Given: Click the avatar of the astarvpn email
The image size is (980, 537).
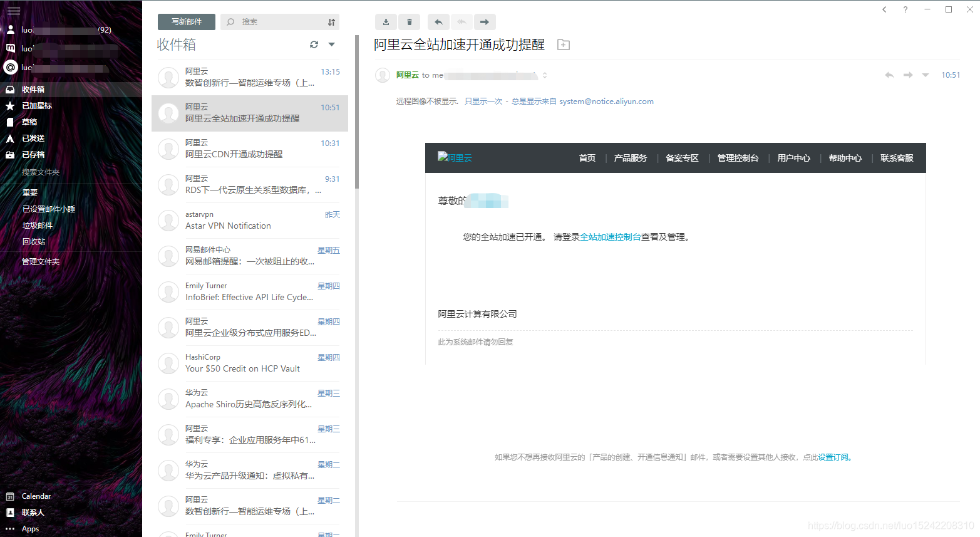Looking at the screenshot, I should point(168,221).
